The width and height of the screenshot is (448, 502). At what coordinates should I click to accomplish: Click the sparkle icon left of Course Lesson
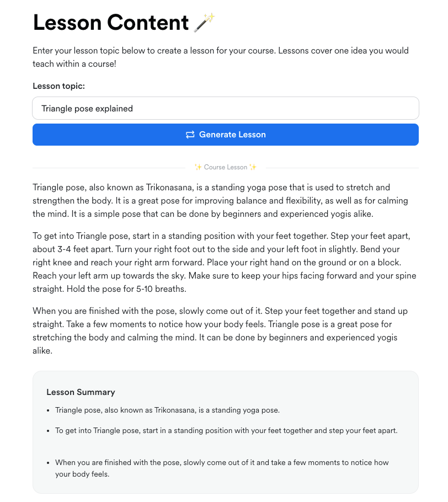[198, 167]
